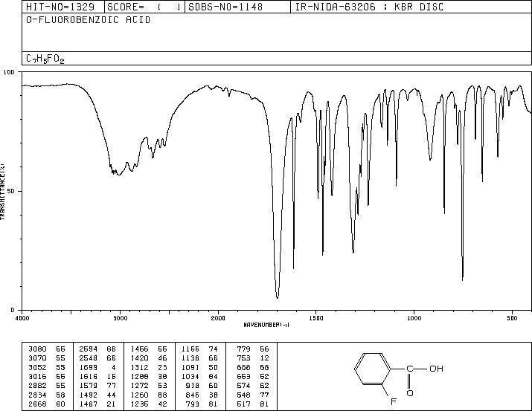
Task: Select the 1272 peak entry in table
Action: click(x=149, y=386)
